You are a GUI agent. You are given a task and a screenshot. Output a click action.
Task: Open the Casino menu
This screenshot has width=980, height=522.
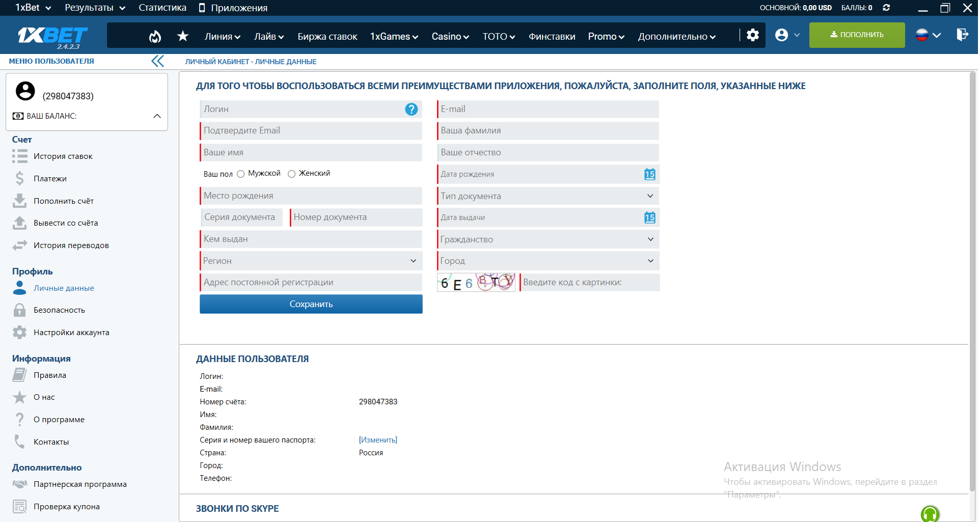pyautogui.click(x=450, y=37)
